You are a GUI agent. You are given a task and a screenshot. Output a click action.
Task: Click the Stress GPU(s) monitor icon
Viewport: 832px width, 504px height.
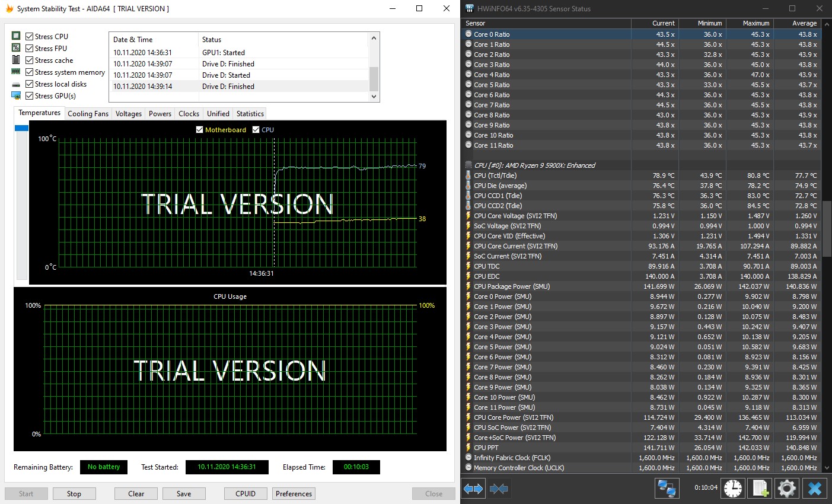point(16,95)
